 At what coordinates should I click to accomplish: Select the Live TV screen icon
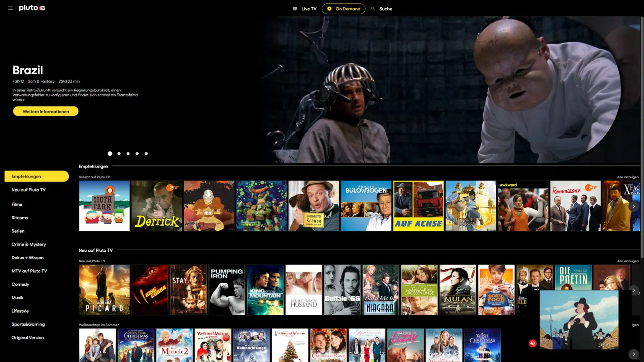coord(295,8)
